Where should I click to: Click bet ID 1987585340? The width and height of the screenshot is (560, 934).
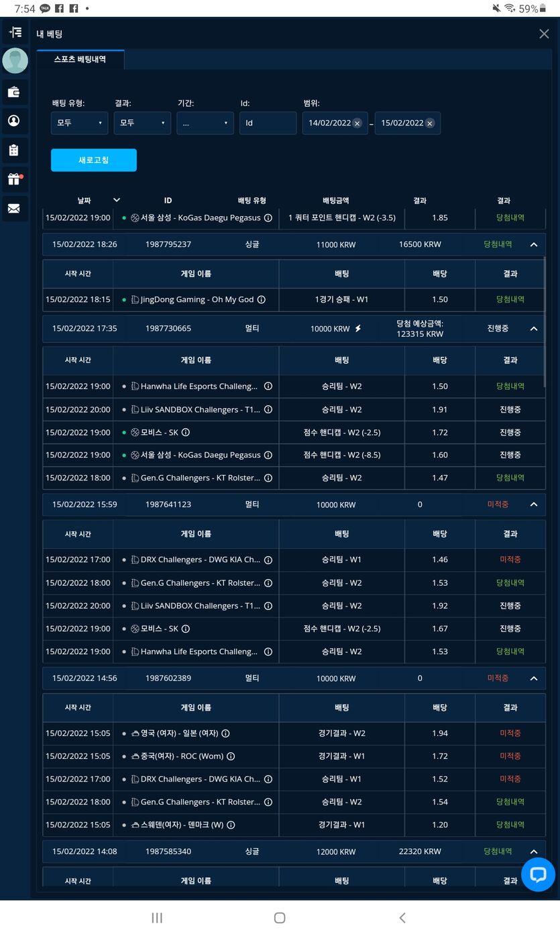(168, 851)
